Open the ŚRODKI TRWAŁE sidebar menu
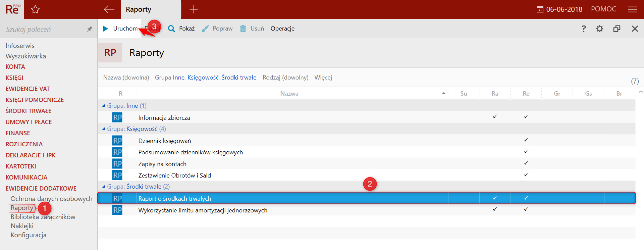 [x=29, y=111]
